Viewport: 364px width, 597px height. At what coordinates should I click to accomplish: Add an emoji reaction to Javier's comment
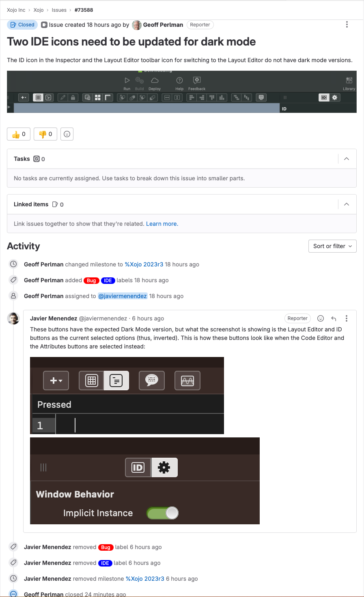point(321,318)
